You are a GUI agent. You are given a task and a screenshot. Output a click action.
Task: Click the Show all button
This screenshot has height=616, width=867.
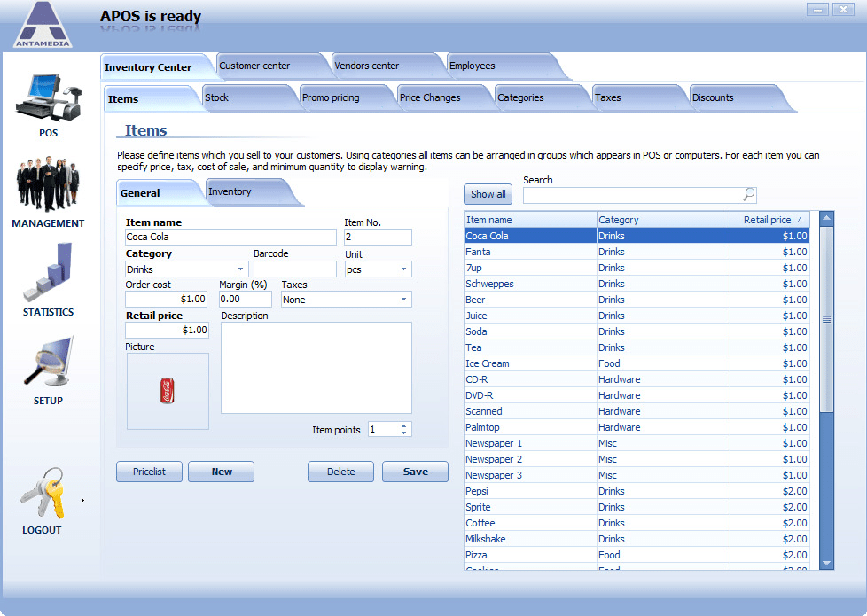coord(488,194)
